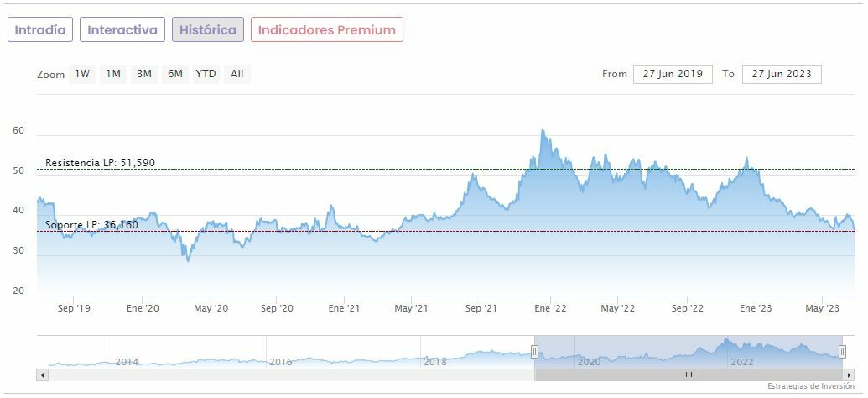Click the navigator scrollbar right arrow
The height and width of the screenshot is (398, 868).
pyautogui.click(x=849, y=374)
